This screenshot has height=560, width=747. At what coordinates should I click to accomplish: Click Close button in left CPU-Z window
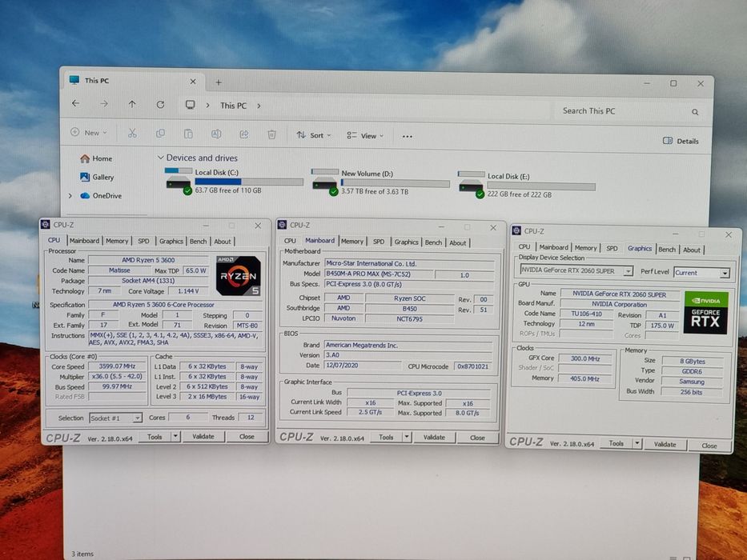(x=247, y=437)
